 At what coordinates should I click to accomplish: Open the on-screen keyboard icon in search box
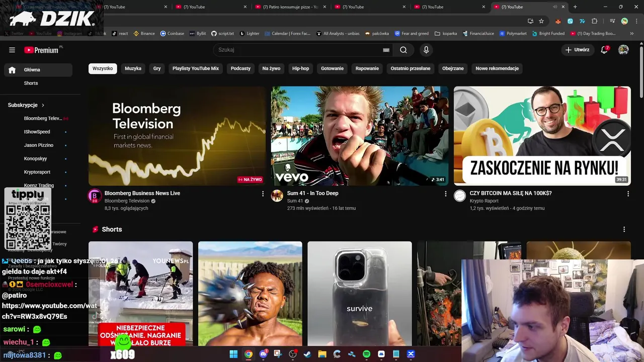(x=386, y=50)
